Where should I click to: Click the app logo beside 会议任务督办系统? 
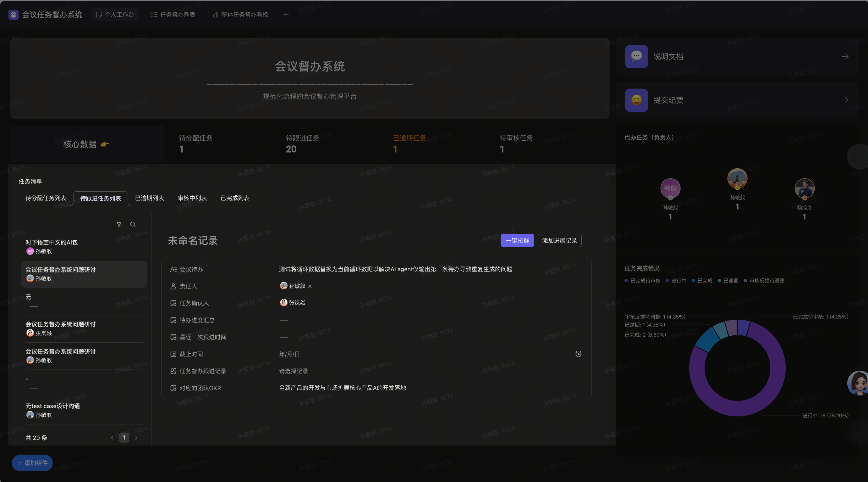click(14, 14)
